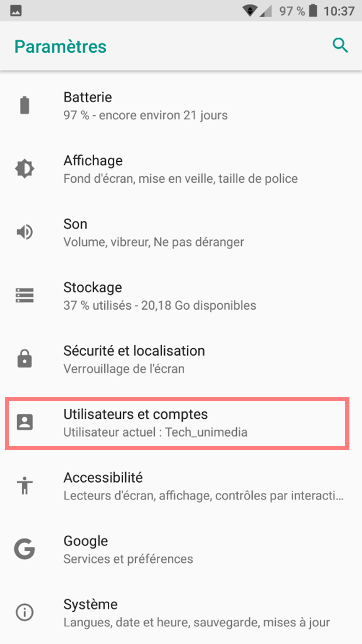
Task: Tap the user account card icon
Action: coord(25,422)
